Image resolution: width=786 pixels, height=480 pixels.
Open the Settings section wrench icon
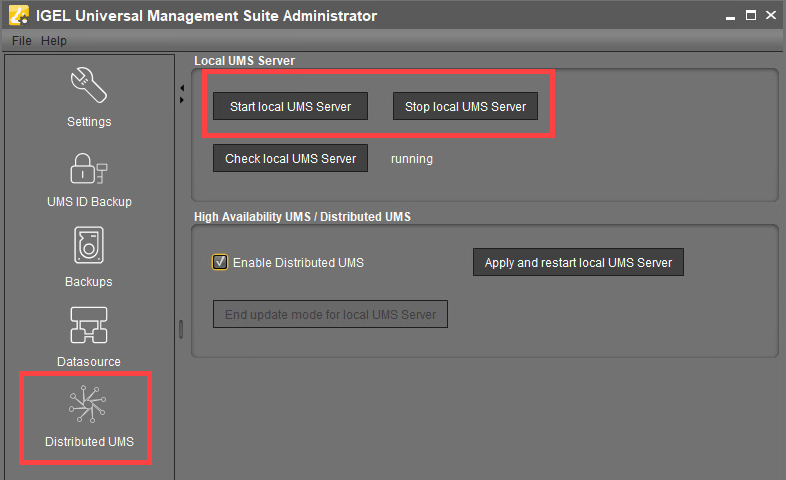click(89, 88)
